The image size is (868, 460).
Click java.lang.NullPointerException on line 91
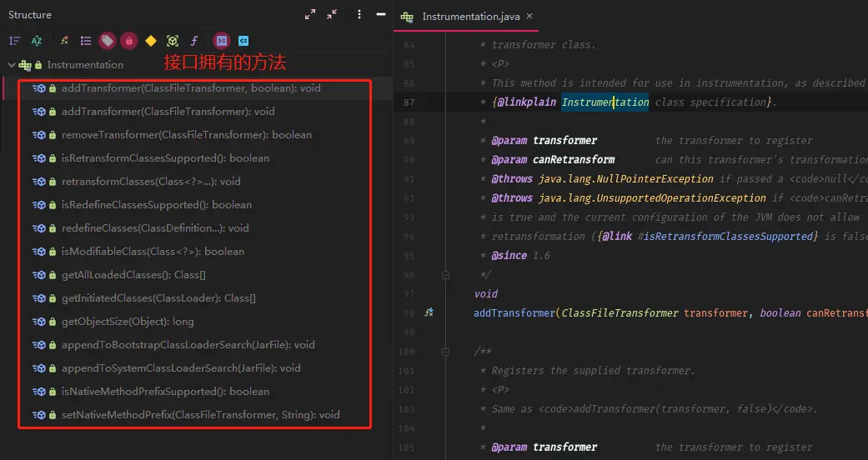(626, 179)
